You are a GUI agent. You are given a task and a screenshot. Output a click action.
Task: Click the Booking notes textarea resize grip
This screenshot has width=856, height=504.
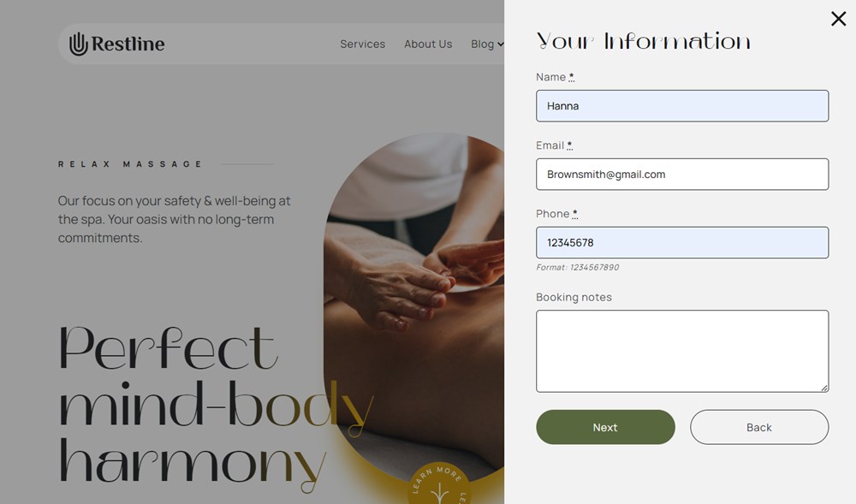point(824,388)
